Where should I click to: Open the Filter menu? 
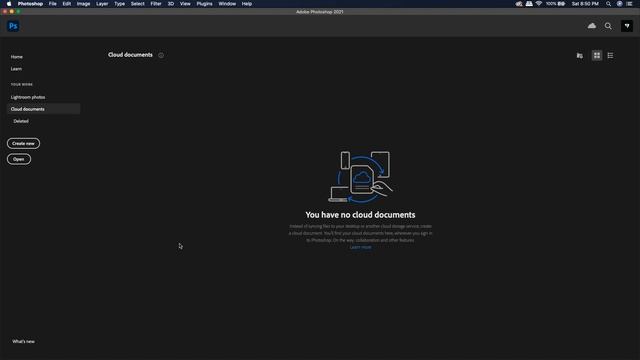point(156,4)
